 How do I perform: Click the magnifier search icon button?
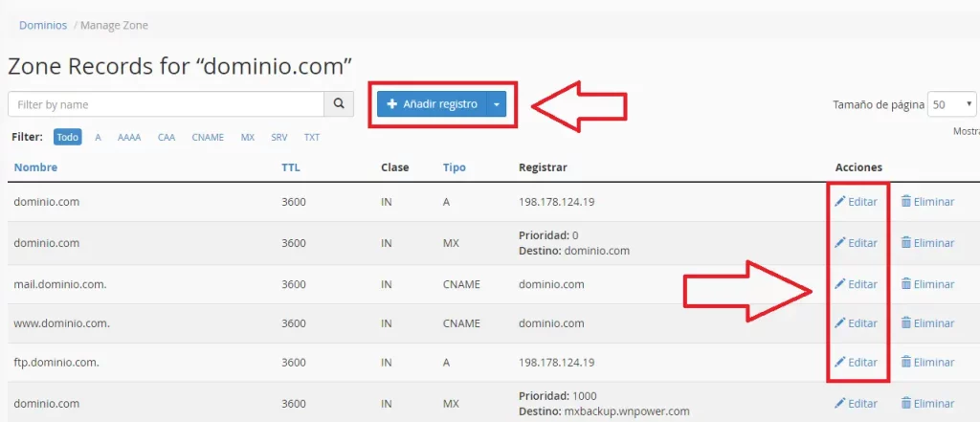(339, 104)
